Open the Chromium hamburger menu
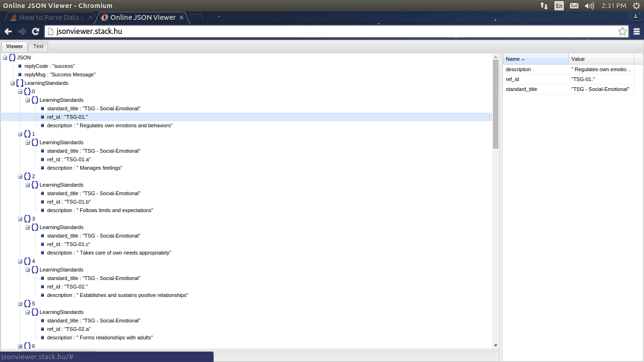 click(x=636, y=32)
